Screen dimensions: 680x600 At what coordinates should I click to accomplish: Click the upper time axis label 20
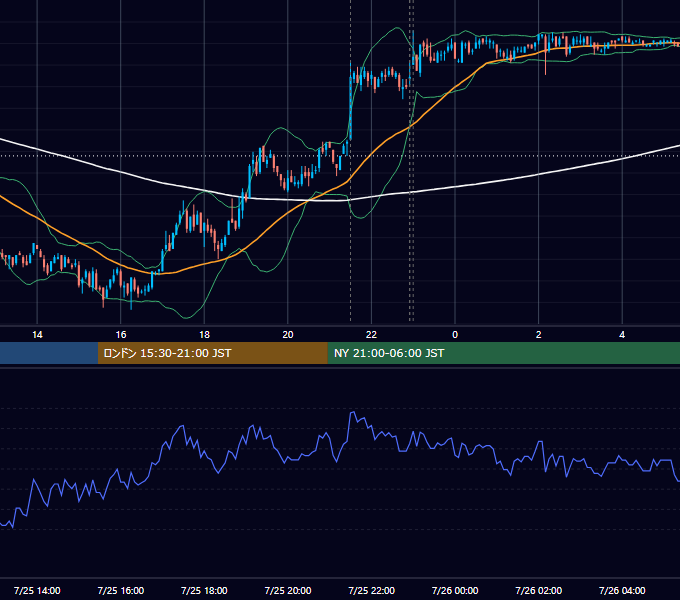click(x=288, y=335)
